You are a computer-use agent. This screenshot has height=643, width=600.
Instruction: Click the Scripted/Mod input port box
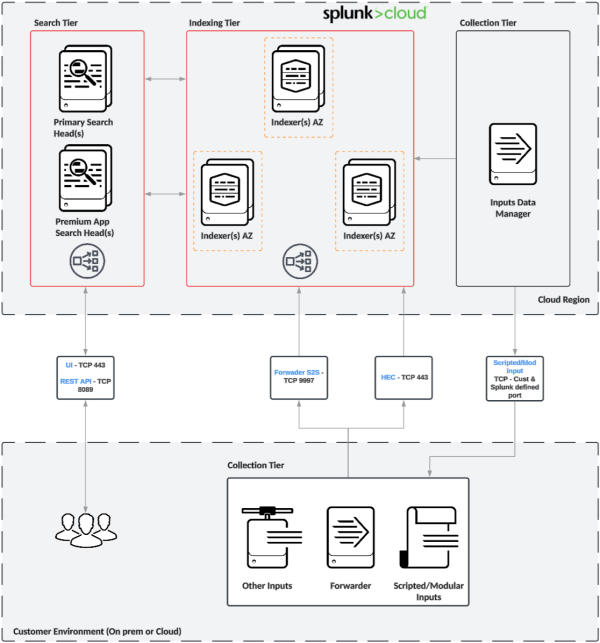[x=515, y=379]
